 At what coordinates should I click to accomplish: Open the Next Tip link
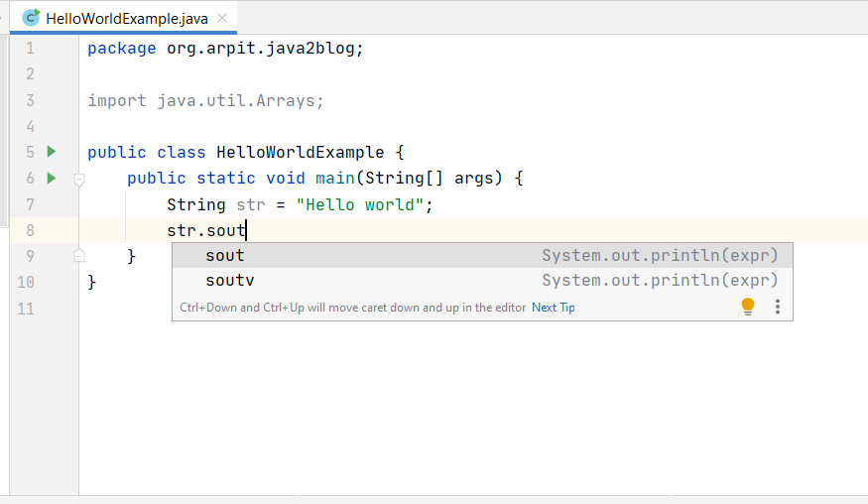pyautogui.click(x=554, y=308)
